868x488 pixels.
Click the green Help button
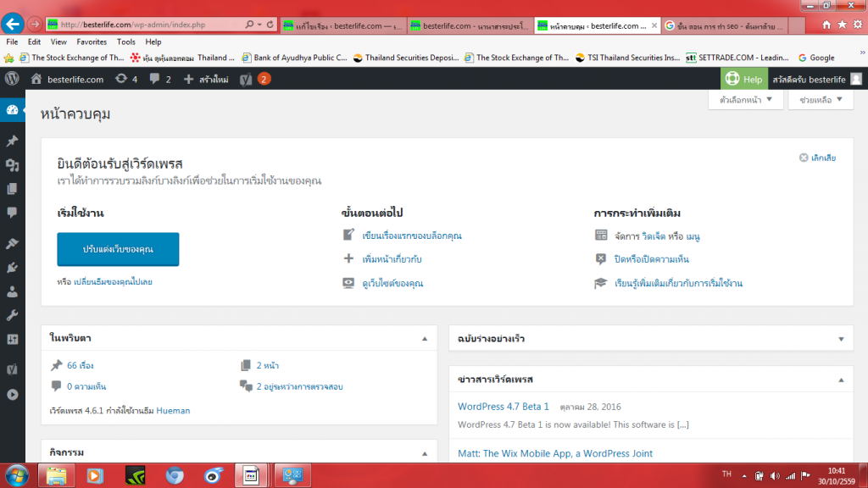[x=744, y=79]
